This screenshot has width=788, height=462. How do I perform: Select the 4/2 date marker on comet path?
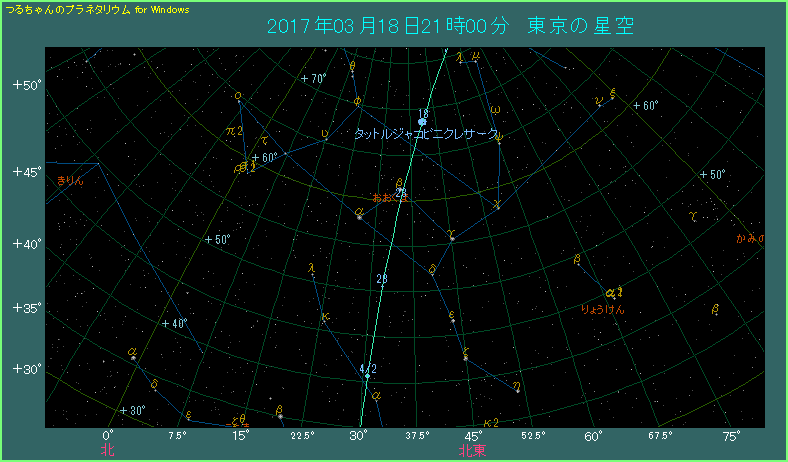(x=367, y=370)
